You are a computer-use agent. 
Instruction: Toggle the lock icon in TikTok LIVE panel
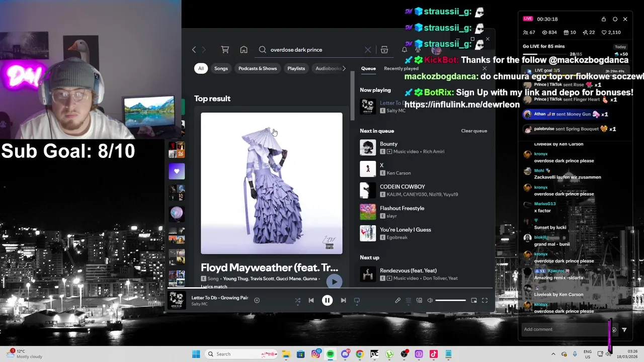tap(604, 19)
